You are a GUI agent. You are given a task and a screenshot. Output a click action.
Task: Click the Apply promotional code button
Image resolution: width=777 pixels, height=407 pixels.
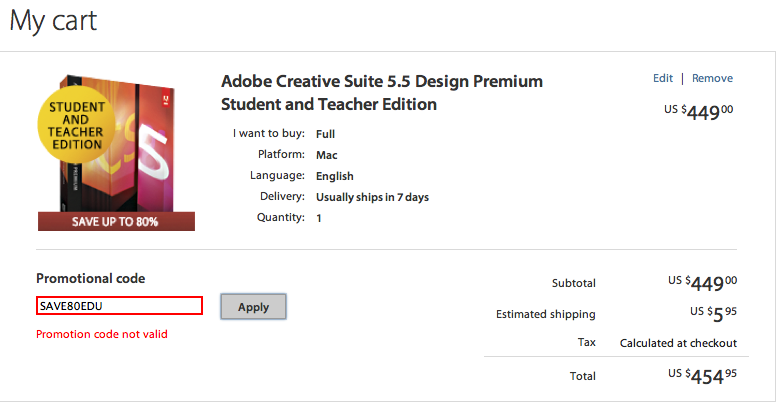point(253,307)
